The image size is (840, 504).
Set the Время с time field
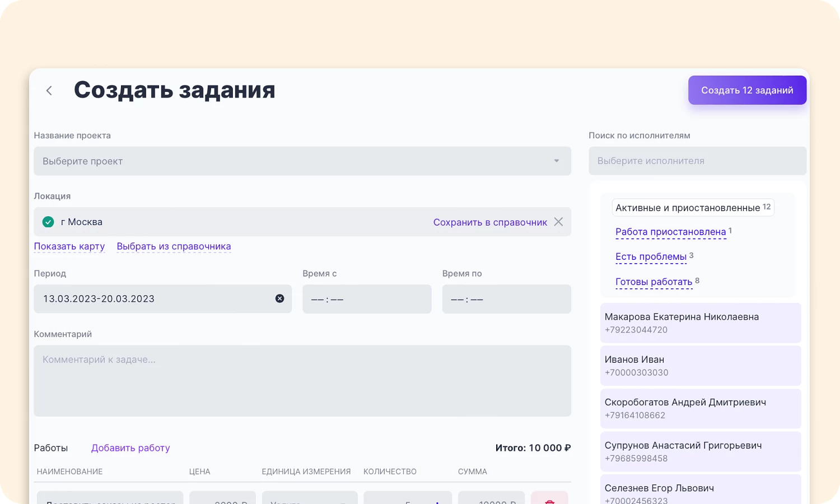(367, 298)
